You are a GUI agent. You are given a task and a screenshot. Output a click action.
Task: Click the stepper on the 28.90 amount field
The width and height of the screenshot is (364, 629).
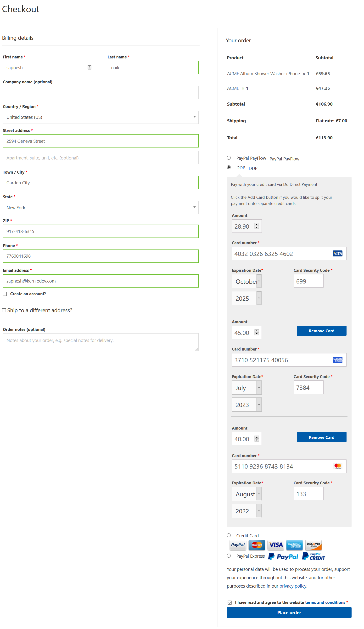257,226
